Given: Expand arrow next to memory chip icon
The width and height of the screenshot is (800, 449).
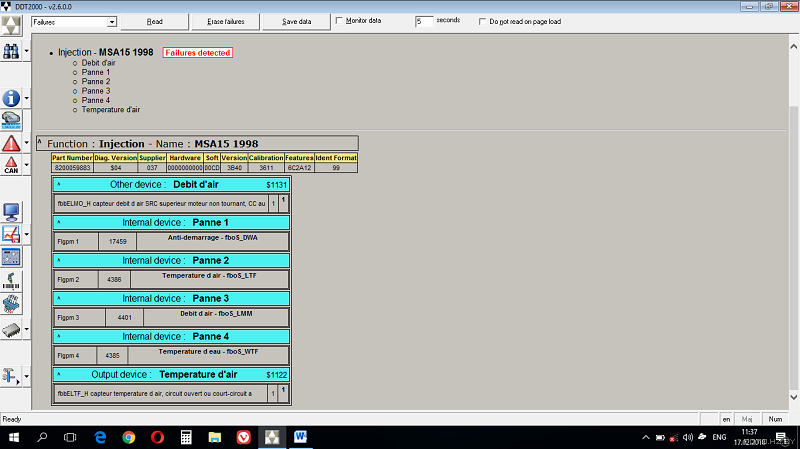Looking at the screenshot, I should [x=27, y=330].
